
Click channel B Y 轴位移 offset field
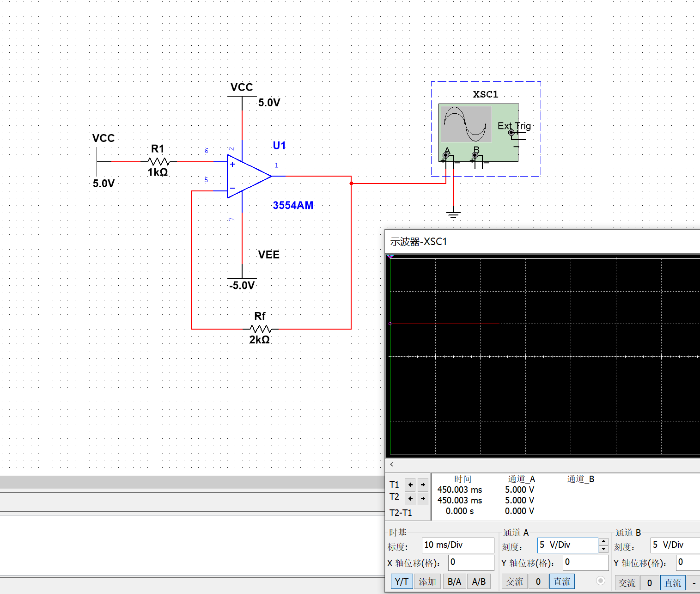tap(688, 563)
